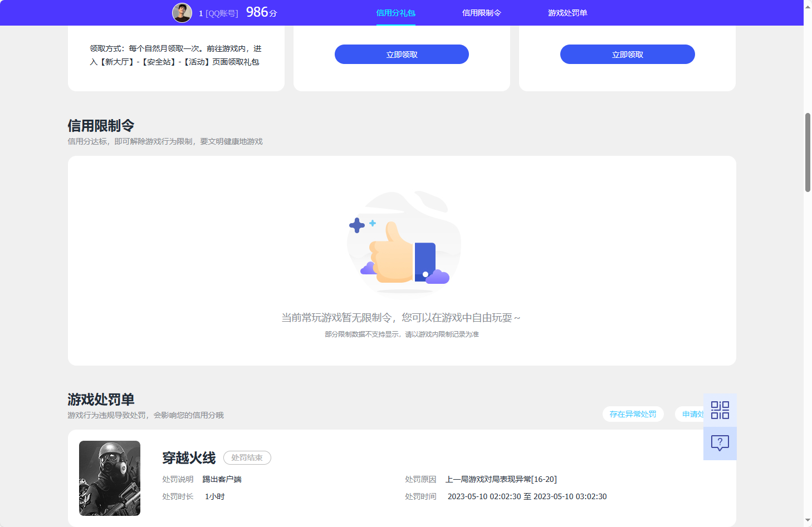Click the 穿越火线 game cover image

click(x=110, y=477)
